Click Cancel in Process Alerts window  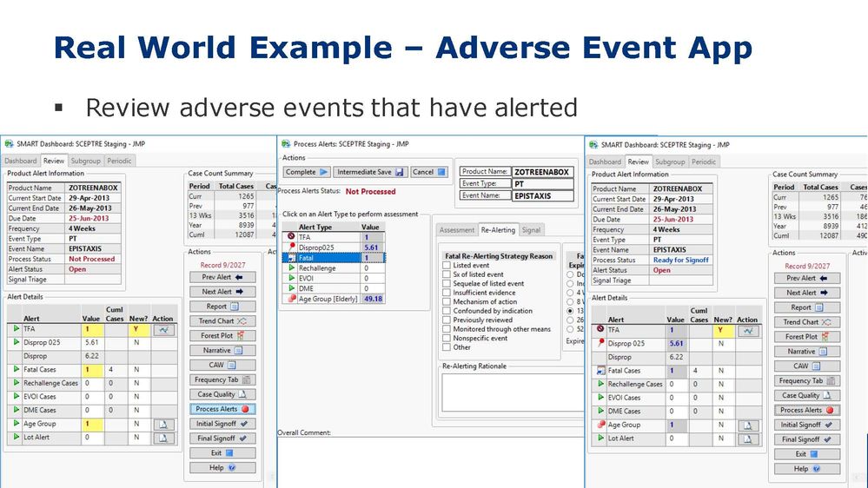pos(429,172)
